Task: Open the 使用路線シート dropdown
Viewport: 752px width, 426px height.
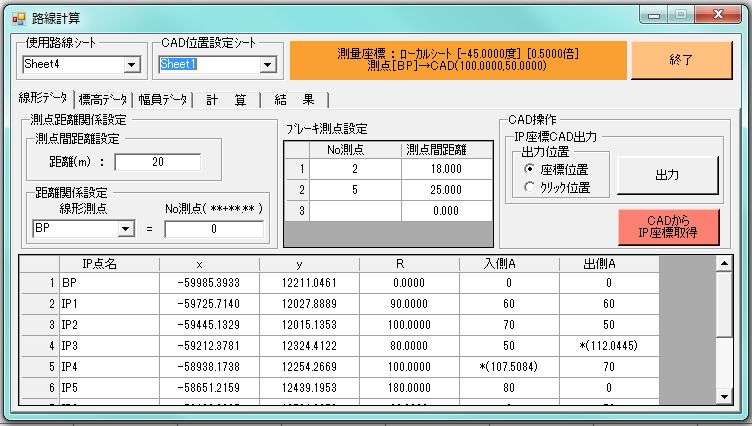Action: (131, 65)
